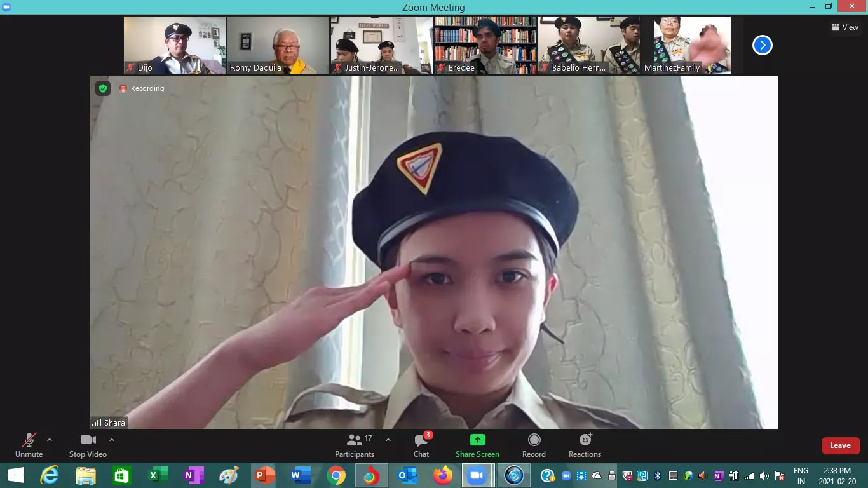Expand the arrow next to Participants
Image resolution: width=868 pixels, height=488 pixels.
click(388, 440)
